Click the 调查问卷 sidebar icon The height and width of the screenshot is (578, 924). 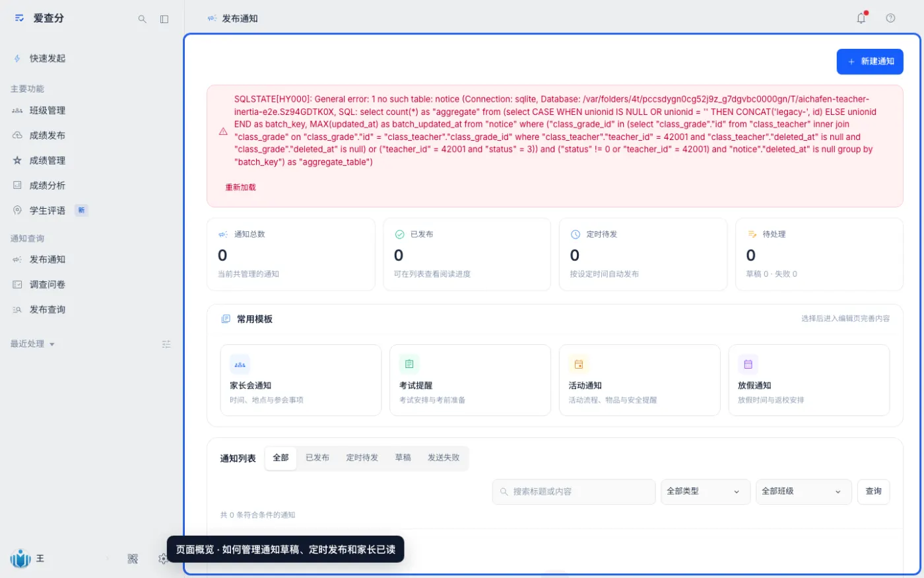(x=17, y=285)
